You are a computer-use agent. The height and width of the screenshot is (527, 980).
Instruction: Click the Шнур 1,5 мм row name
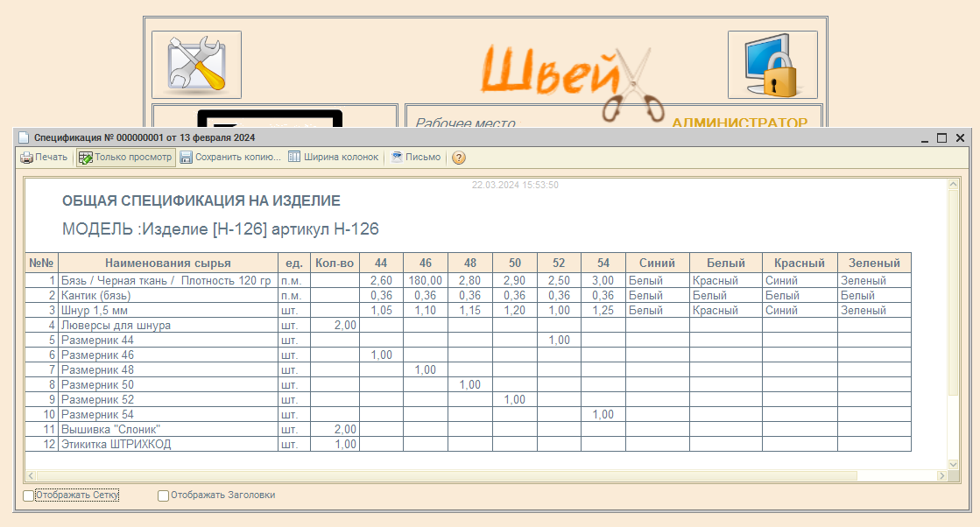(x=167, y=310)
